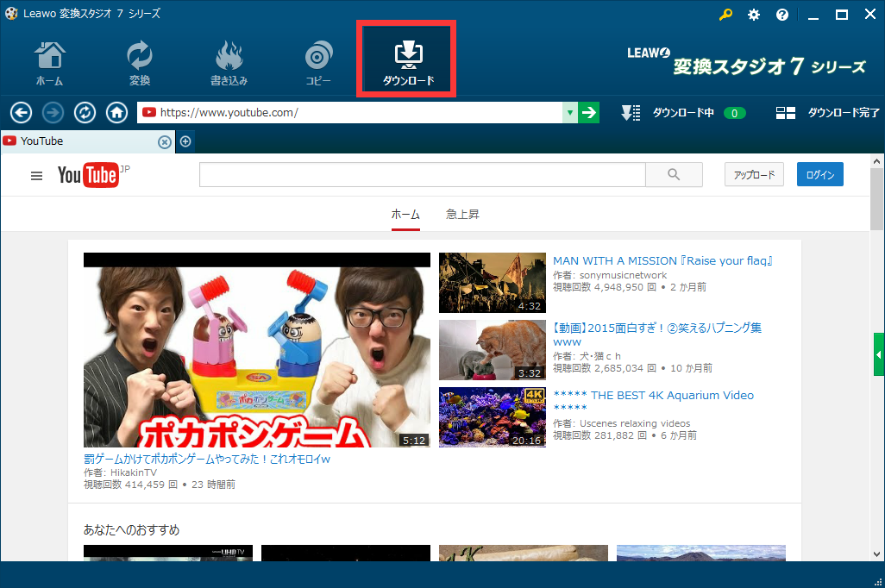Open the 4K Aquarium video thumbnail
The width and height of the screenshot is (885, 588).
point(492,417)
